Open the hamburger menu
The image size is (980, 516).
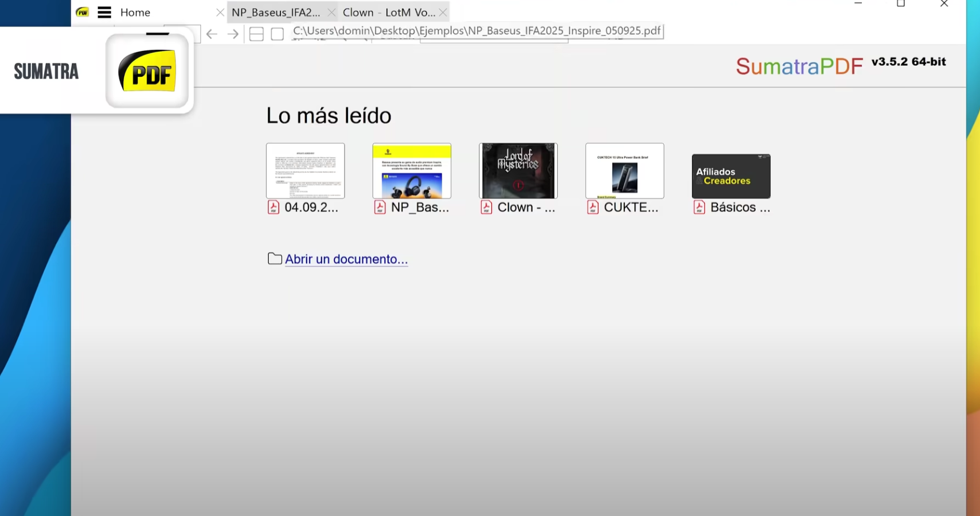click(x=104, y=13)
